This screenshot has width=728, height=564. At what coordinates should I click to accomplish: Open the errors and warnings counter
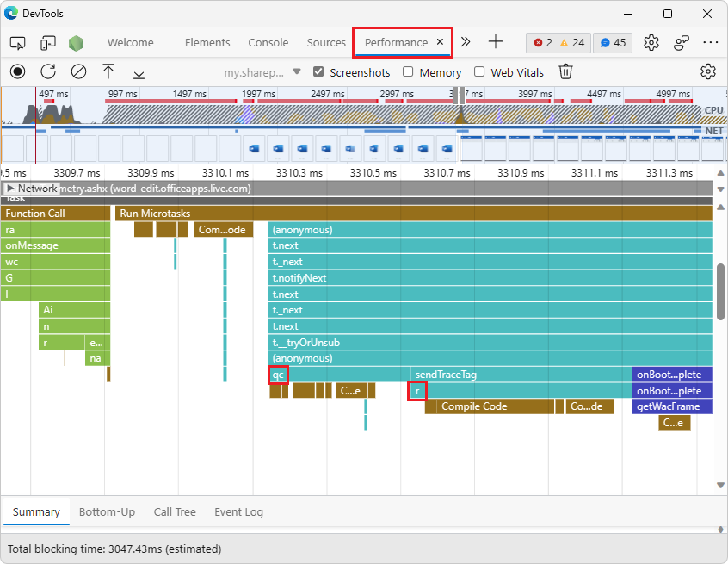(558, 43)
